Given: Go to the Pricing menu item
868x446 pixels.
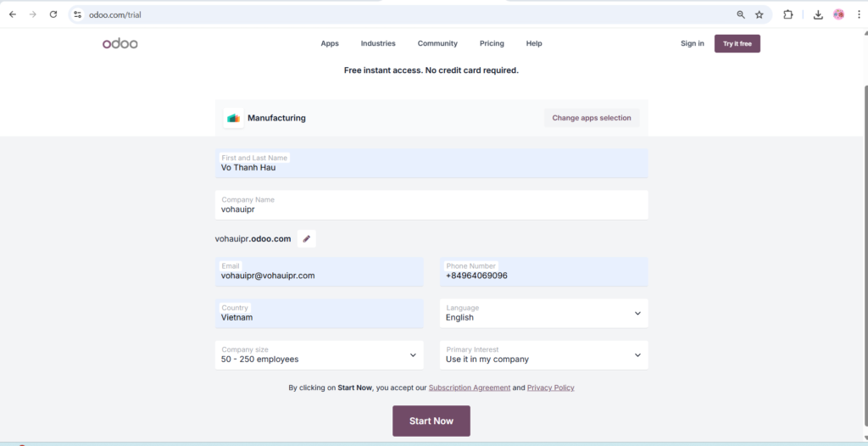Looking at the screenshot, I should (x=492, y=43).
